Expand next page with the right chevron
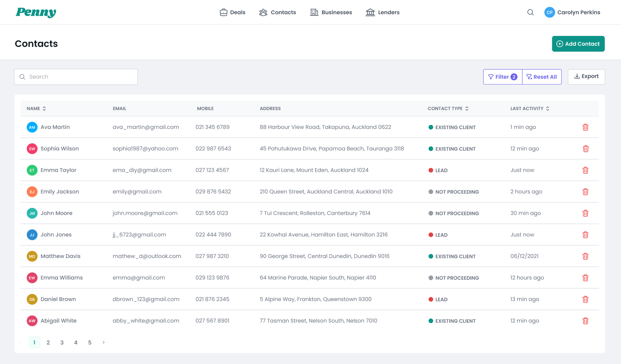 click(x=103, y=342)
